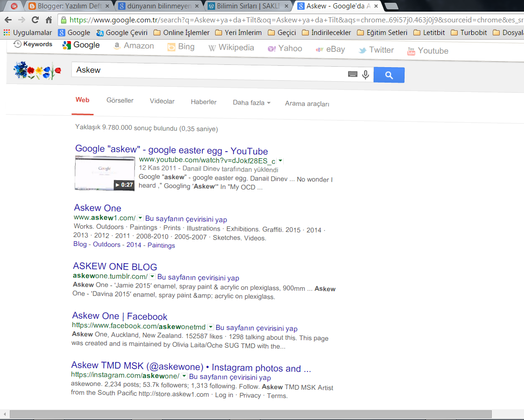The width and height of the screenshot is (524, 420).
Task: Open the Paintings sitelink under Askew One
Action: point(161,245)
